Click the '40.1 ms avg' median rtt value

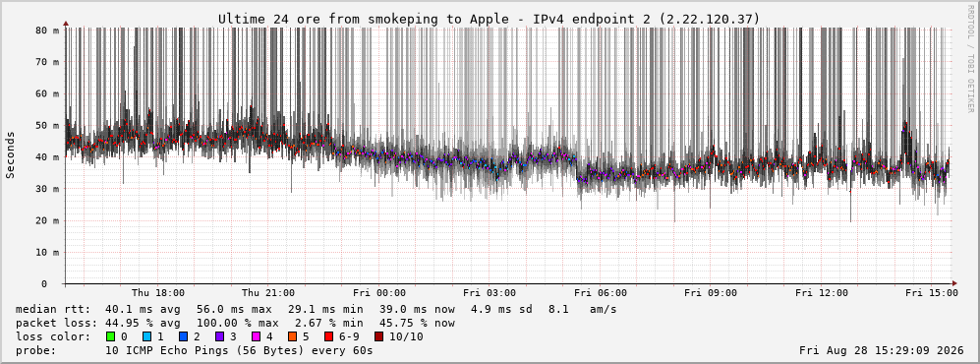click(x=144, y=310)
